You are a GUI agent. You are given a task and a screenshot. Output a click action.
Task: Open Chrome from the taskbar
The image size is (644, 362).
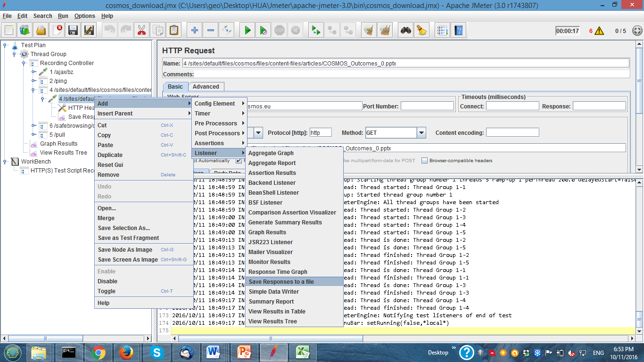(x=99, y=353)
